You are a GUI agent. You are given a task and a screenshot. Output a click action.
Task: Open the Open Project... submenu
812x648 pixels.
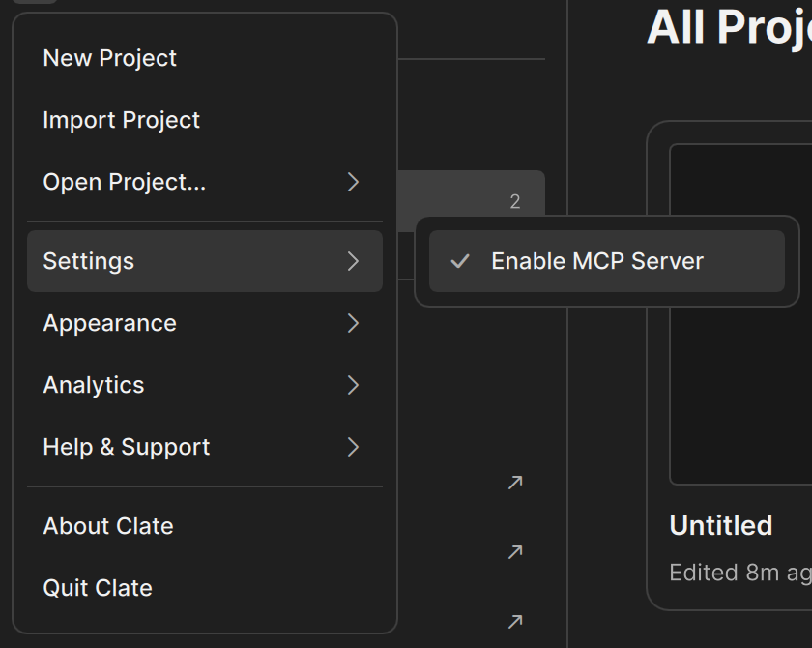click(x=205, y=182)
